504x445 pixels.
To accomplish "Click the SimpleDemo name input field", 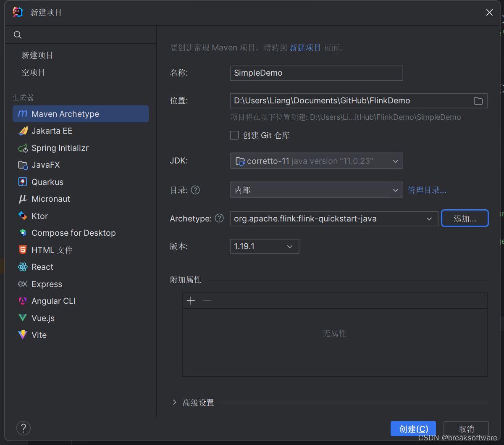I will (x=316, y=73).
